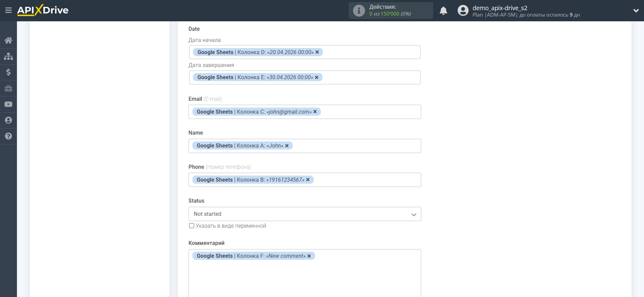The image size is (644, 297).
Task: Remove John tag from Name field
Action: 287,146
